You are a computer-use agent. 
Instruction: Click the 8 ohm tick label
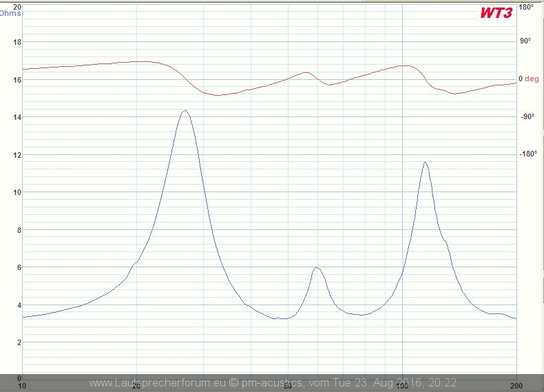(19, 230)
